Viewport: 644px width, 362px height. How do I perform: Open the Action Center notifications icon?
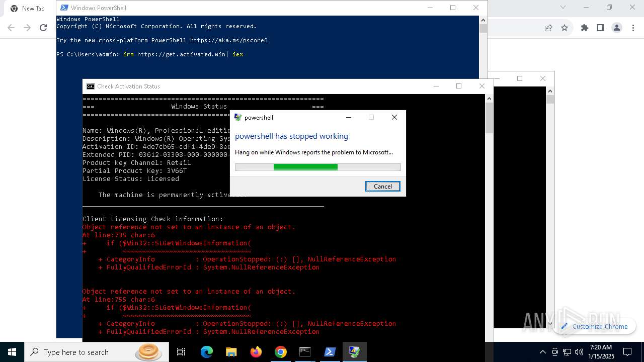pos(627,352)
